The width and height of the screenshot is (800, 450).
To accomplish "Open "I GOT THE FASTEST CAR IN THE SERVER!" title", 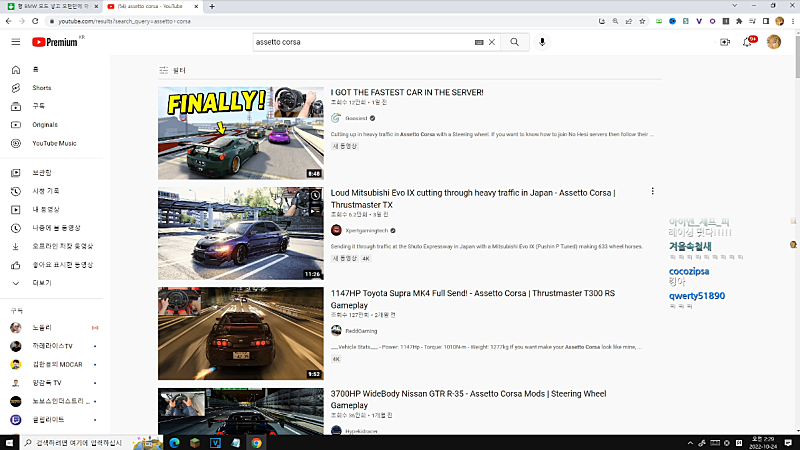I will pos(407,92).
